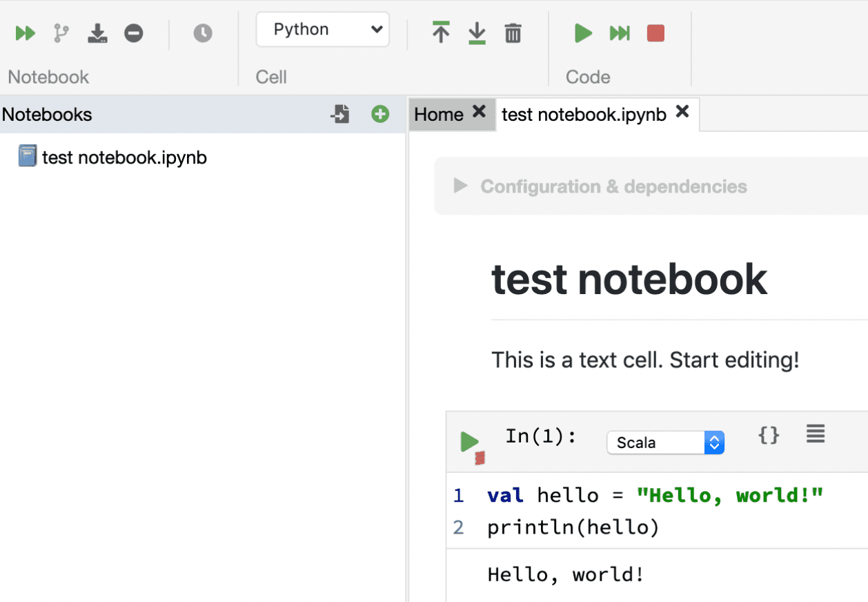Delete the selected cell
The width and height of the screenshot is (868, 602).
click(x=512, y=32)
